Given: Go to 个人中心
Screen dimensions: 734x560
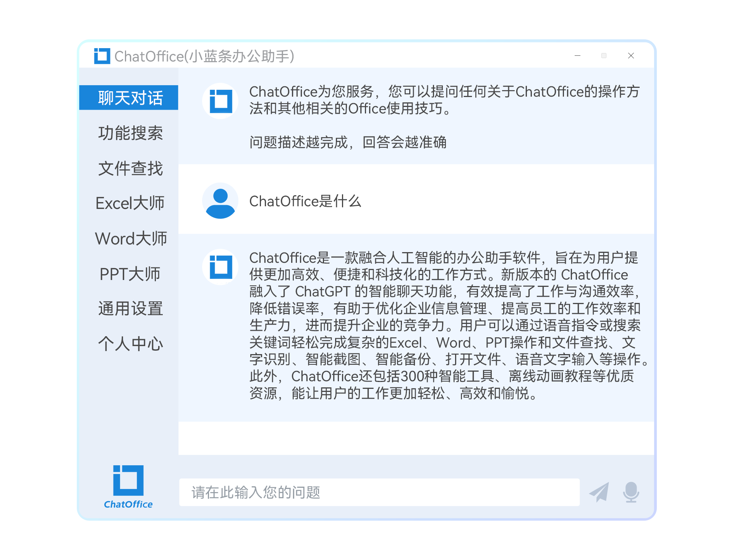Looking at the screenshot, I should click(130, 344).
